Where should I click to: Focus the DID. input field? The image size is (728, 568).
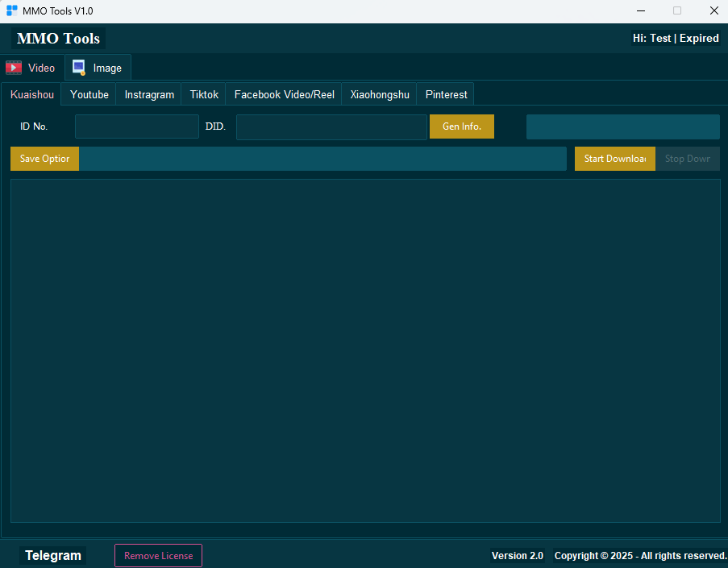click(331, 126)
